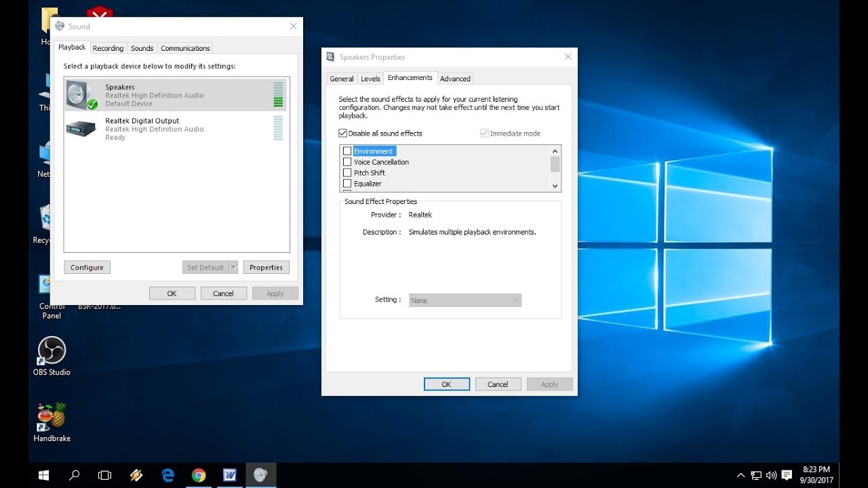This screenshot has height=488, width=868.
Task: Launch Google Chrome from the taskbar
Action: point(199,475)
